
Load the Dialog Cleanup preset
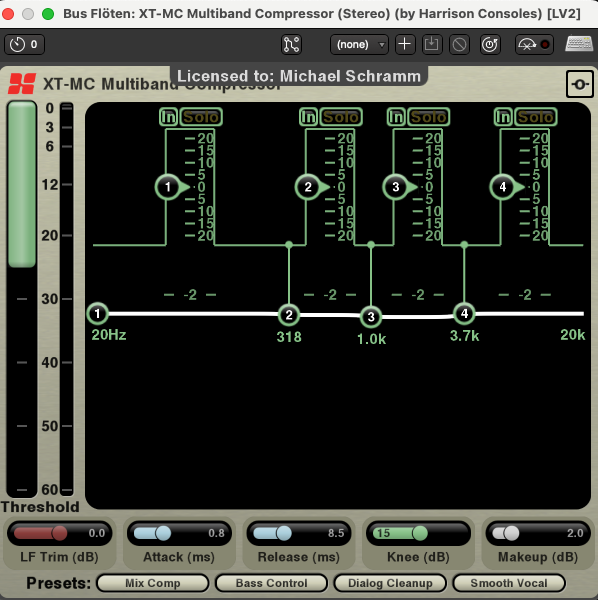390,583
